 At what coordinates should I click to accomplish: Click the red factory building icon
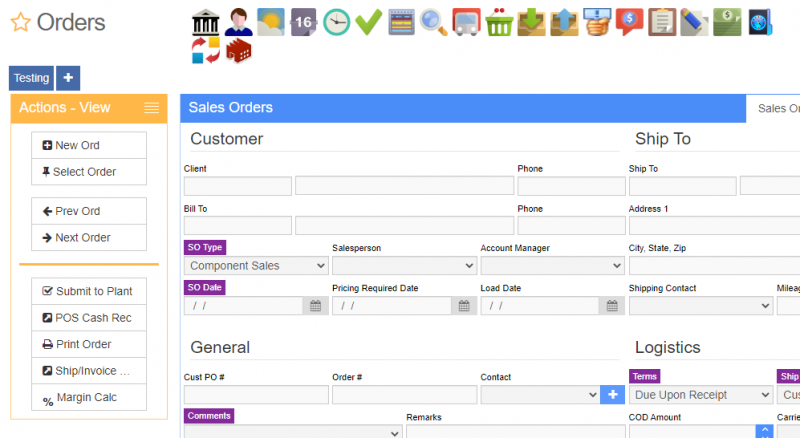click(239, 51)
